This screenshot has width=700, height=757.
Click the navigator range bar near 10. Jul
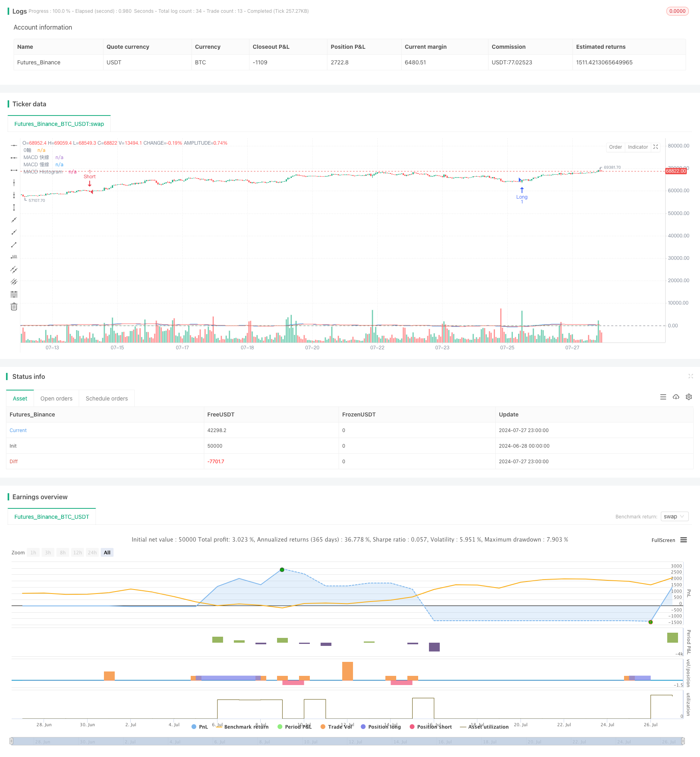pos(311,741)
